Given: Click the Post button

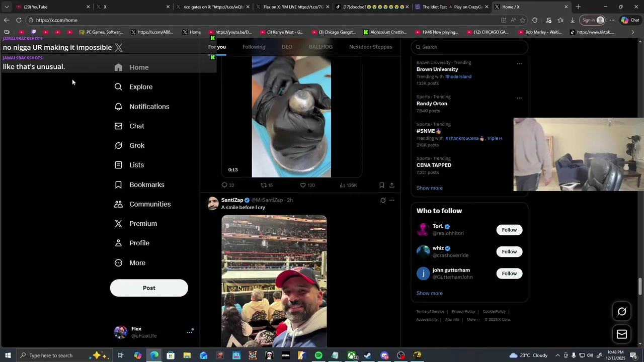Looking at the screenshot, I should coord(149,288).
